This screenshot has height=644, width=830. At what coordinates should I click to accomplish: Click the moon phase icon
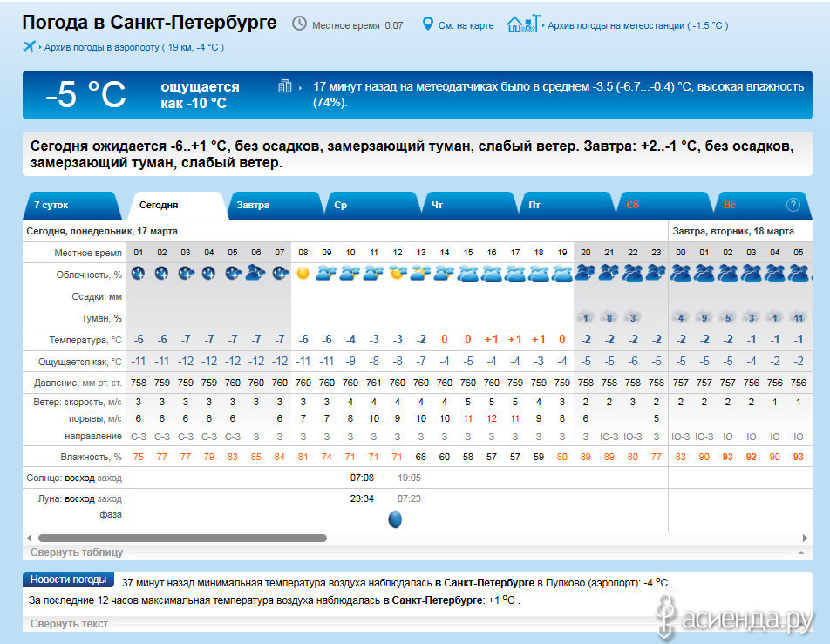tap(395, 519)
